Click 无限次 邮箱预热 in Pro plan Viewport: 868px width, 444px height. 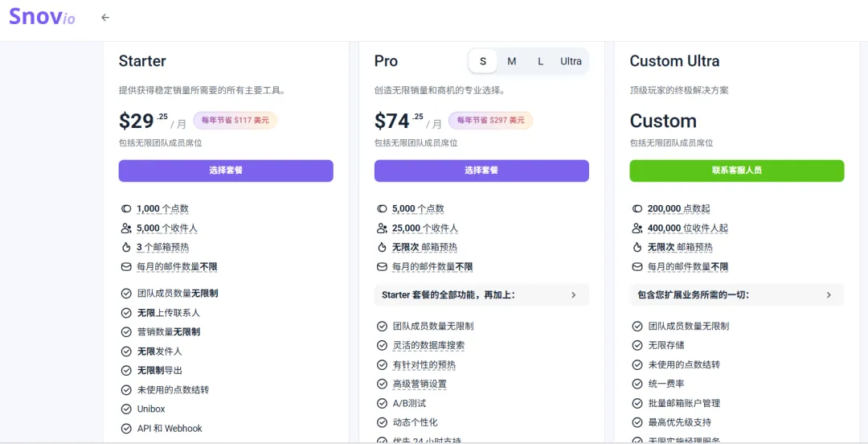(424, 247)
